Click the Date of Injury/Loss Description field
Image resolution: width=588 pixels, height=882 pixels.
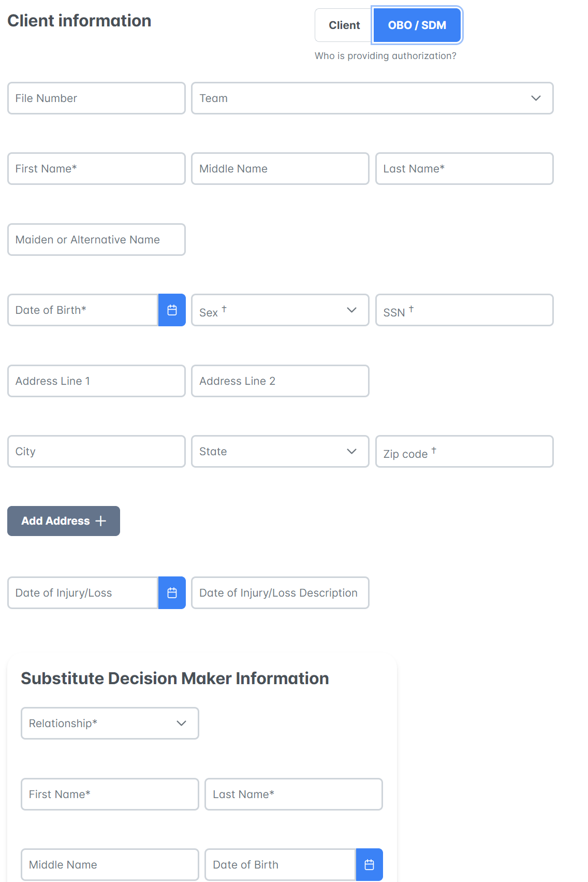click(280, 593)
